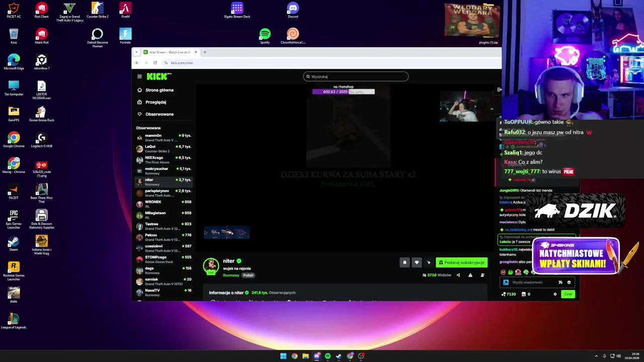The height and width of the screenshot is (362, 644).
Task: Click the Polish language tag
Action: [248, 275]
